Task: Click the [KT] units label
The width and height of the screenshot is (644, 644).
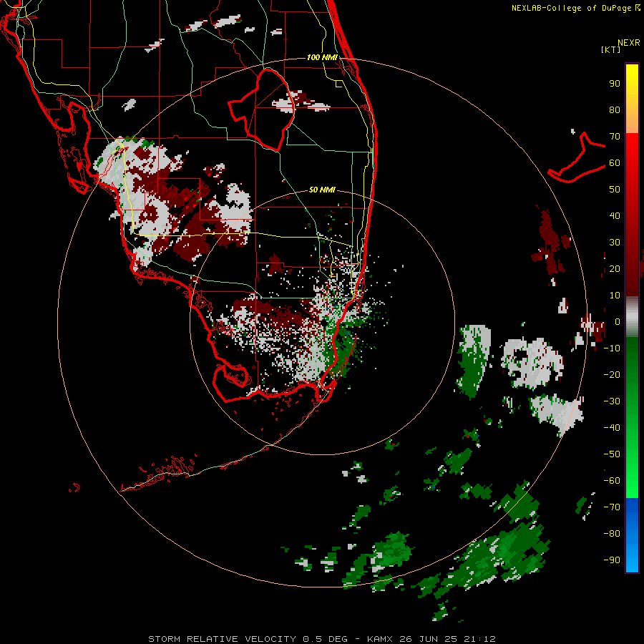Action: tap(610, 49)
